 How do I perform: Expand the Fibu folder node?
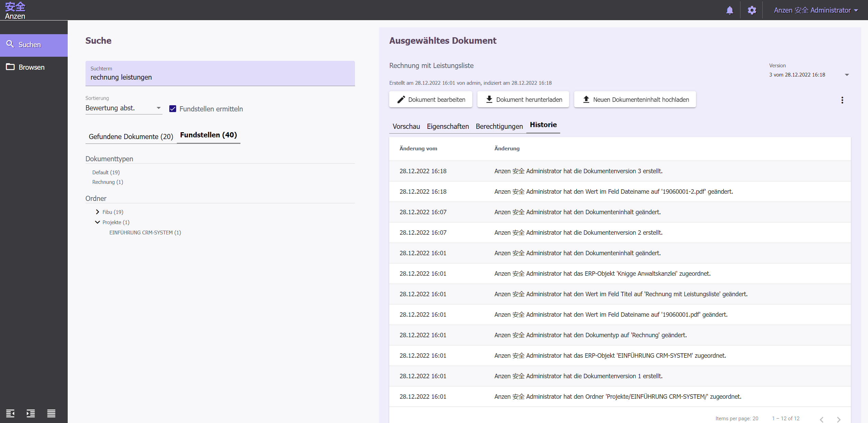[97, 212]
